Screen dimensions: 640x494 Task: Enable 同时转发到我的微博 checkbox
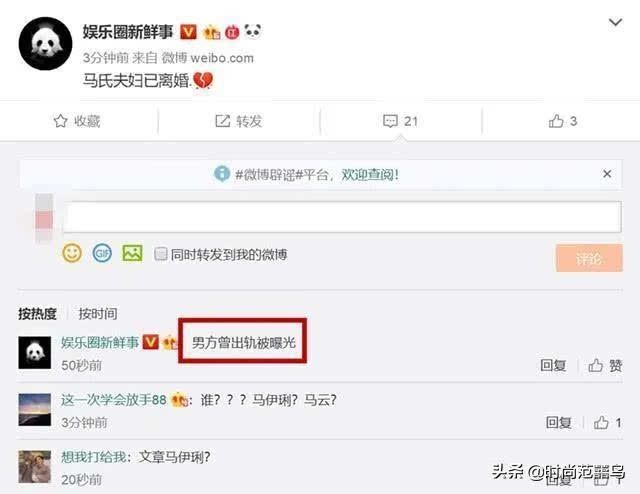click(161, 254)
